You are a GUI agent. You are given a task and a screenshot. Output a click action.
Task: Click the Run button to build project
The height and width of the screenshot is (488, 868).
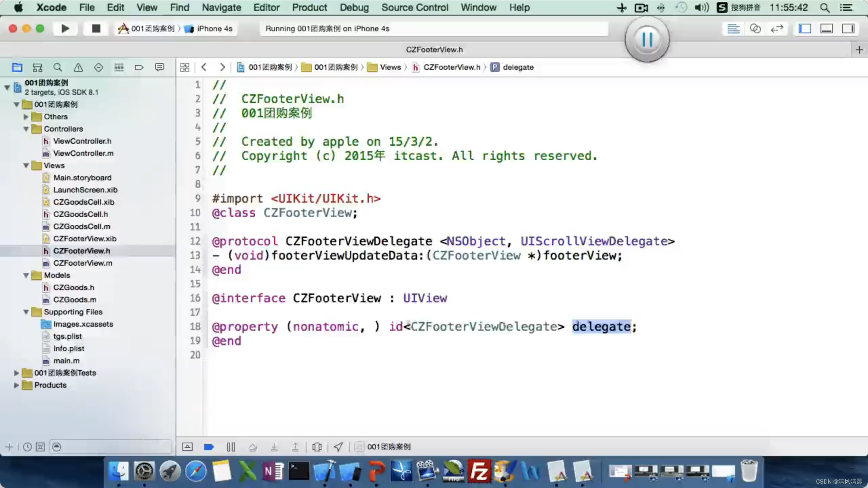point(65,28)
